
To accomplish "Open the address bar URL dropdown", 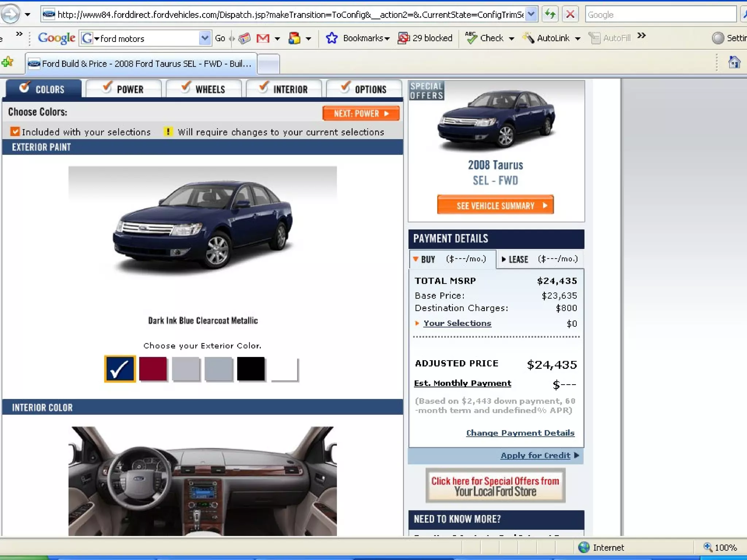I will click(531, 15).
